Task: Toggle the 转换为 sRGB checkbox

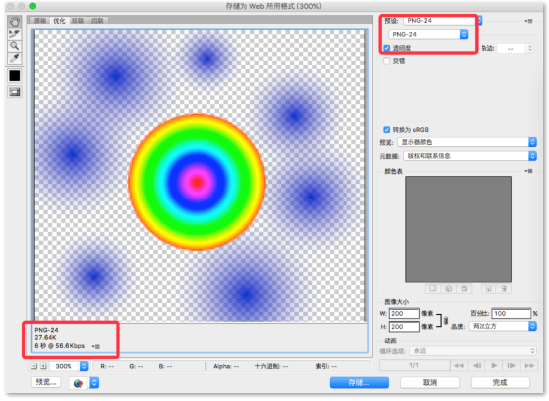Action: pyautogui.click(x=387, y=130)
